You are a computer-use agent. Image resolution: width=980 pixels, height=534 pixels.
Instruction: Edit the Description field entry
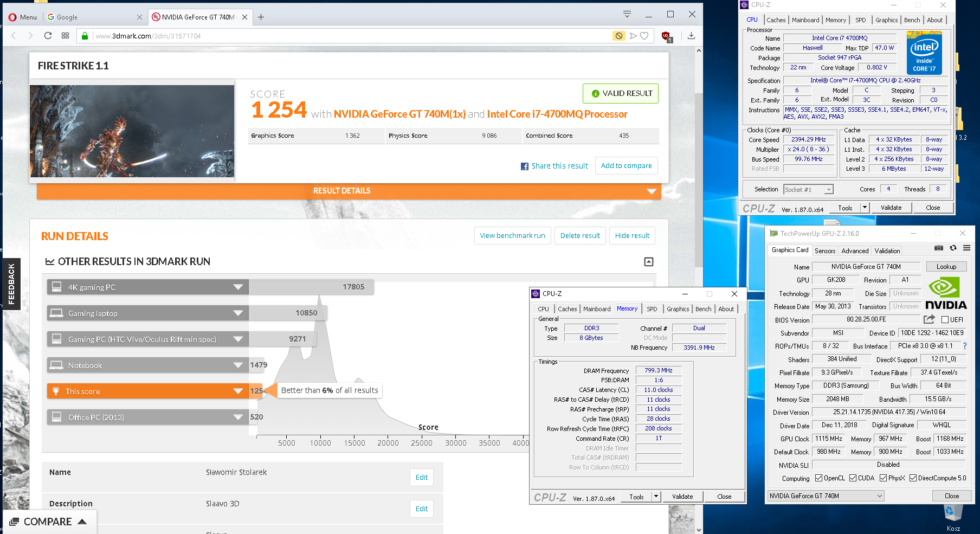(x=422, y=509)
